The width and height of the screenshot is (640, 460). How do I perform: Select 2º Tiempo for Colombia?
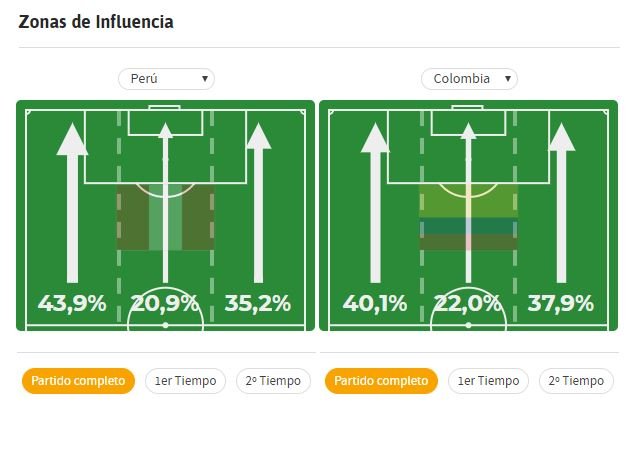pyautogui.click(x=576, y=381)
